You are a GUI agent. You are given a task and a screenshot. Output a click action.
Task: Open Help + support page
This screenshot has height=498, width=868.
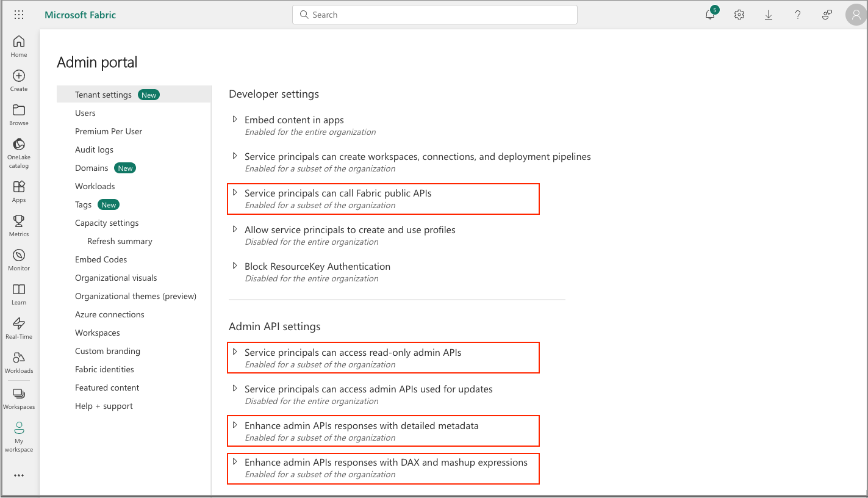click(104, 406)
